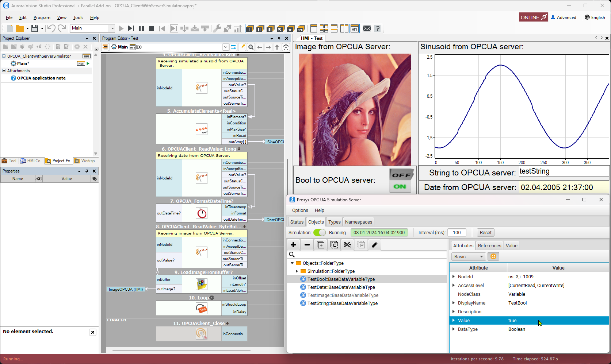The image size is (611, 364).
Task: Switch to the Namespaces tab
Action: 358,222
